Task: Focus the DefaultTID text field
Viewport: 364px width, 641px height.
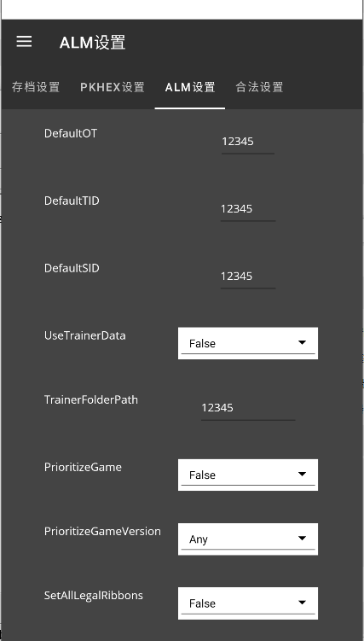Action: 248,209
